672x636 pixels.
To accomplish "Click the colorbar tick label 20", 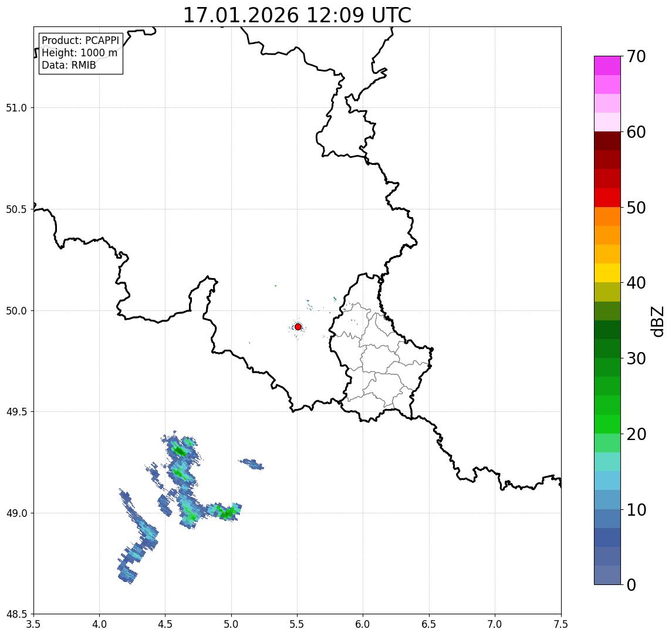I will pyautogui.click(x=636, y=434).
